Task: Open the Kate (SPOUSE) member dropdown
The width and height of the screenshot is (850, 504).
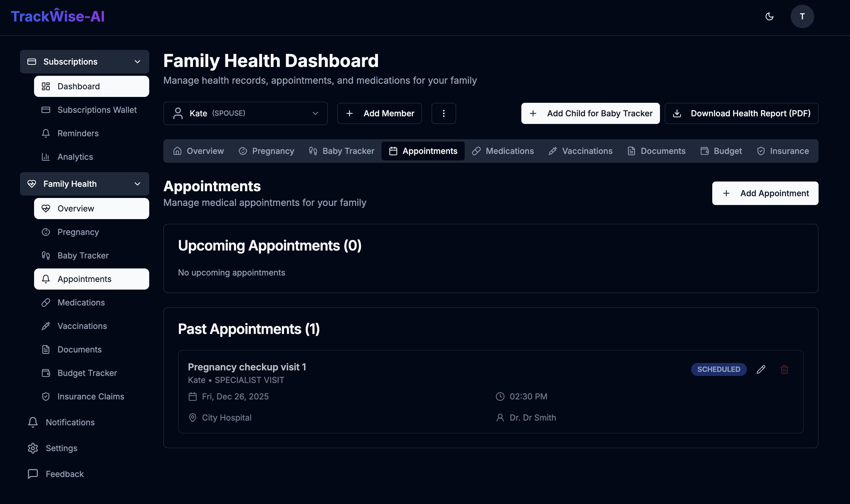Action: (245, 113)
